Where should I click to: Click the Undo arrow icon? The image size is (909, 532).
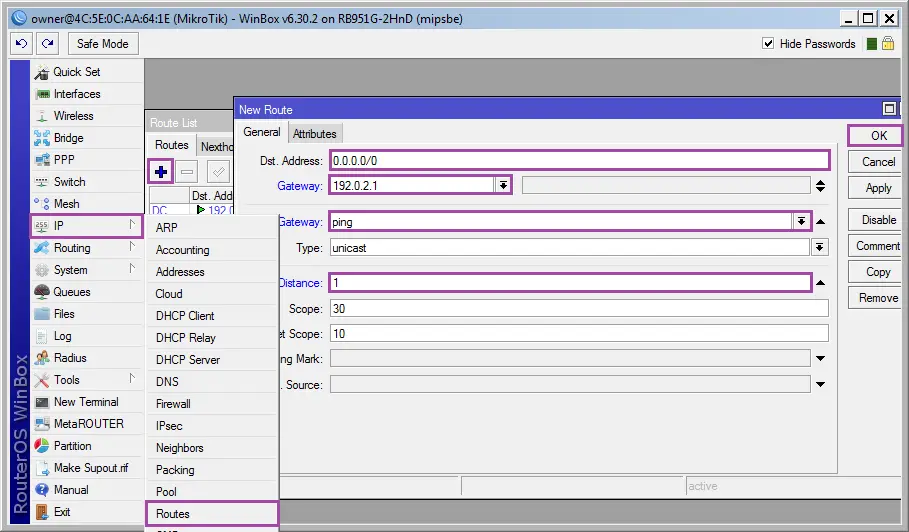[21, 43]
